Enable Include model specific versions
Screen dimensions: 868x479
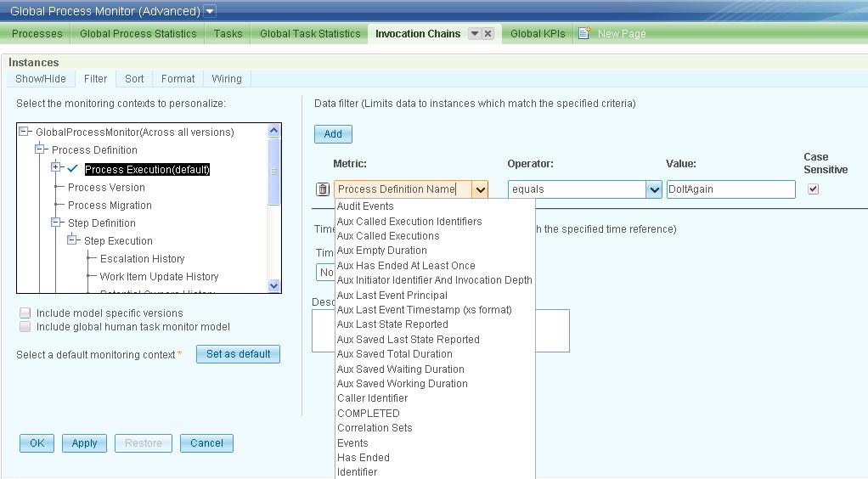point(25,313)
